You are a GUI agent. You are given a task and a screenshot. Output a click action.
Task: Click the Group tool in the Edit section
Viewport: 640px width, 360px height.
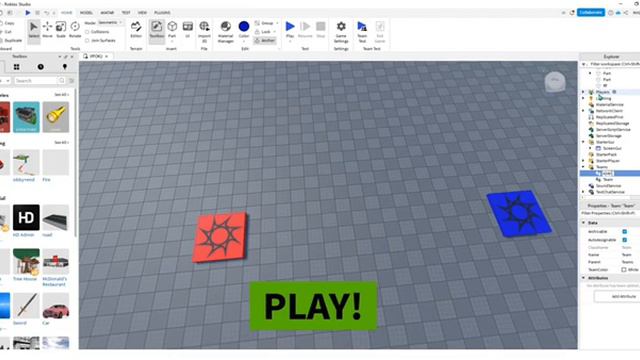pos(264,23)
